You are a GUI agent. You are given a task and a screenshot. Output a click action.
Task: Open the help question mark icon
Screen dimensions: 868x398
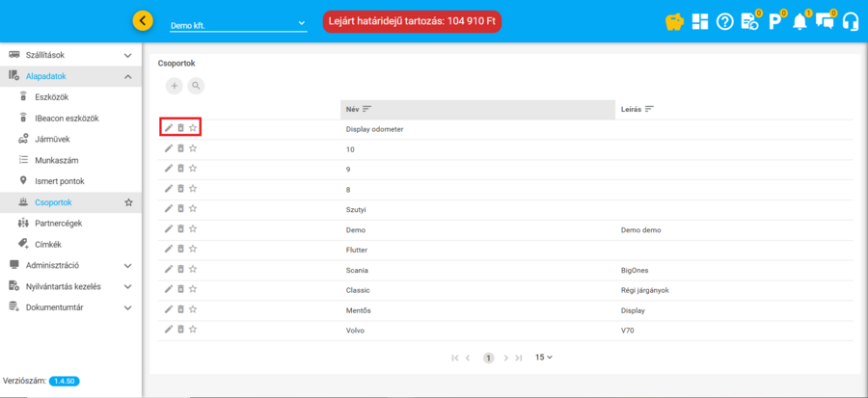(x=725, y=21)
